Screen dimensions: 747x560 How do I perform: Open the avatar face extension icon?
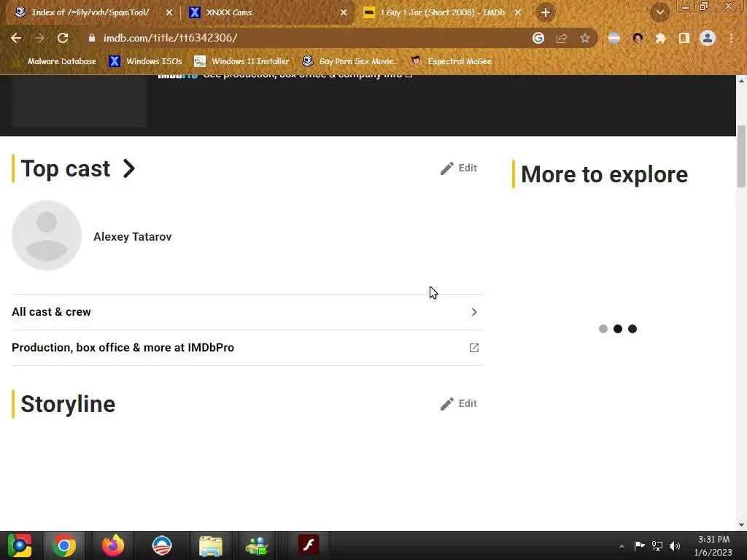pos(638,38)
